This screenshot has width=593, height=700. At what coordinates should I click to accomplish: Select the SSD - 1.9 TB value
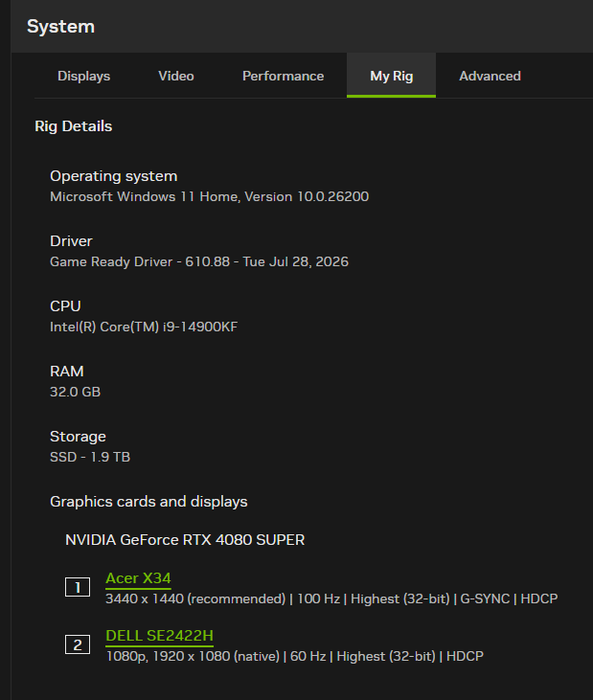(90, 457)
